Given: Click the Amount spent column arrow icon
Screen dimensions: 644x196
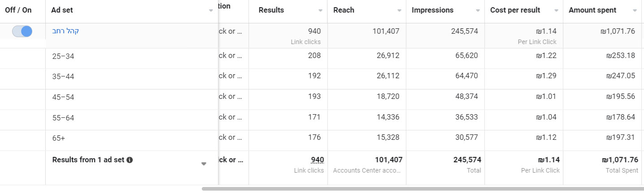Looking at the screenshot, I should point(635,11).
